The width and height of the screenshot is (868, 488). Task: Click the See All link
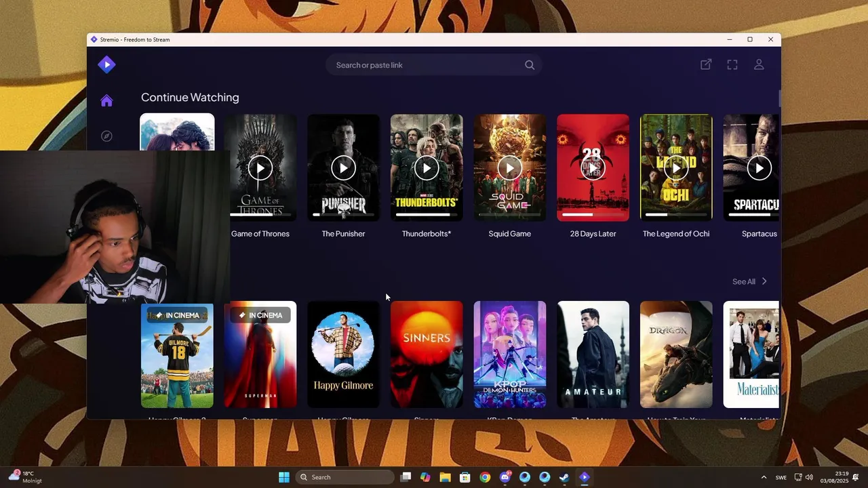pos(743,281)
